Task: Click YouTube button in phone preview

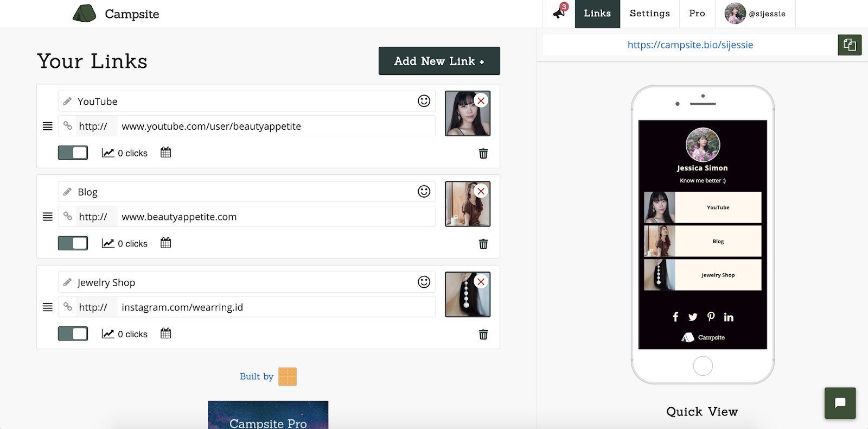Action: pyautogui.click(x=703, y=207)
